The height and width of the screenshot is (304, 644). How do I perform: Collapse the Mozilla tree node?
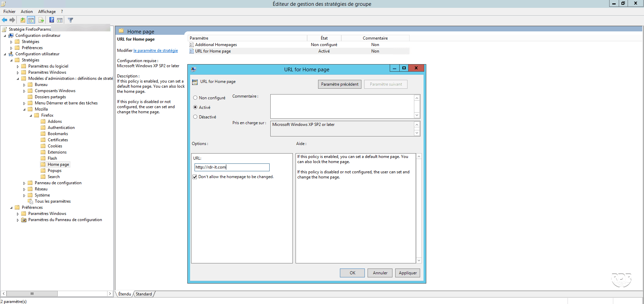click(x=24, y=110)
